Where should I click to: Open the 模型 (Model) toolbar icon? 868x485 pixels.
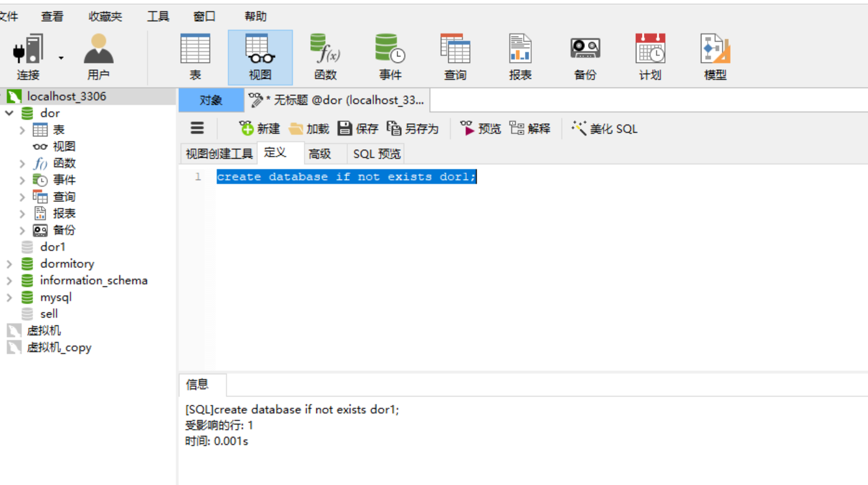[715, 56]
